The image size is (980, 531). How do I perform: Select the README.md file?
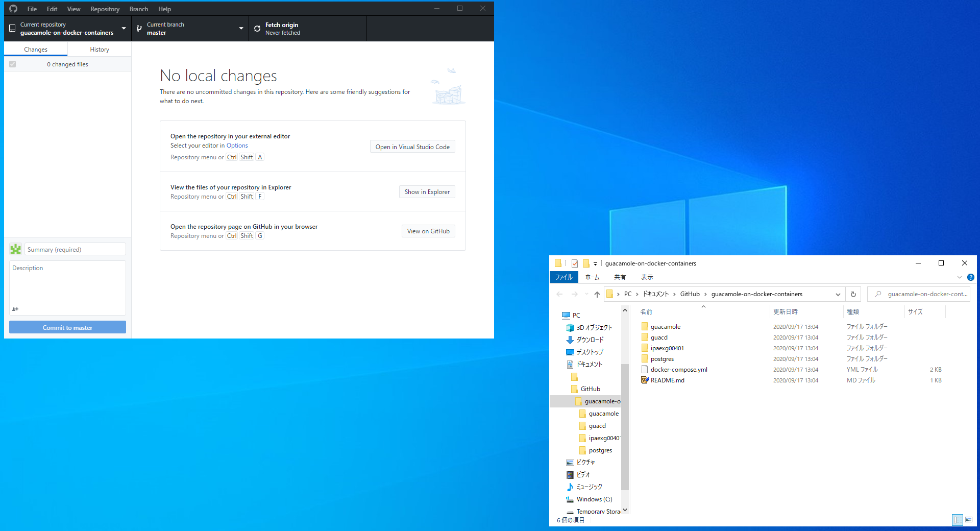(667, 380)
